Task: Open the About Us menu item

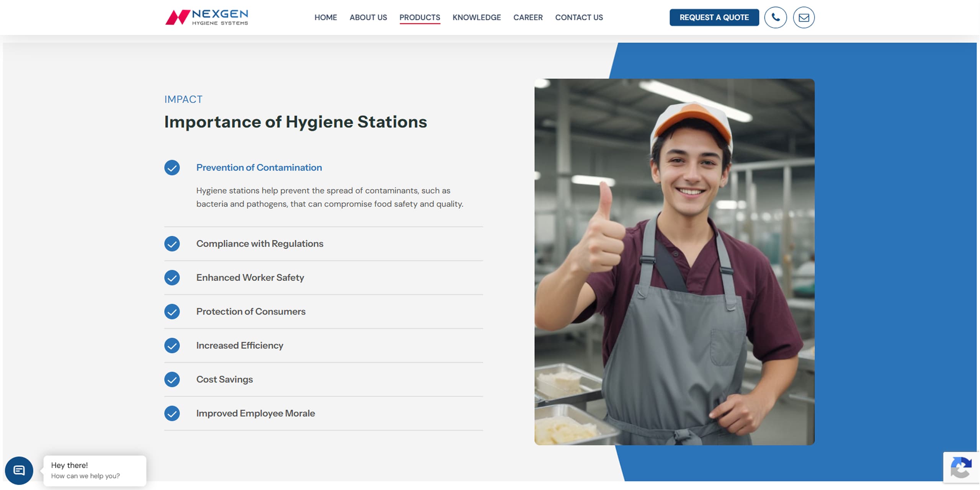Action: (368, 17)
